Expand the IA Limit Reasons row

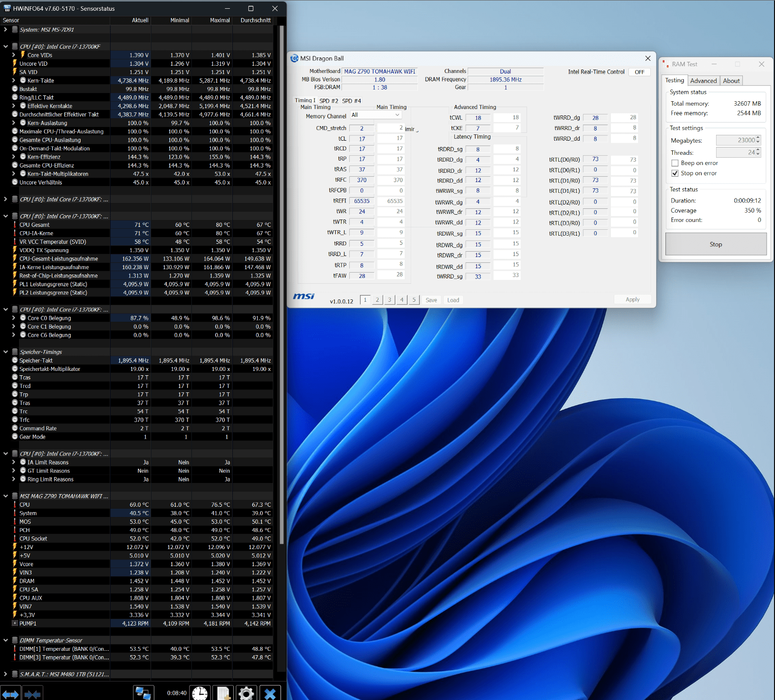pos(14,462)
